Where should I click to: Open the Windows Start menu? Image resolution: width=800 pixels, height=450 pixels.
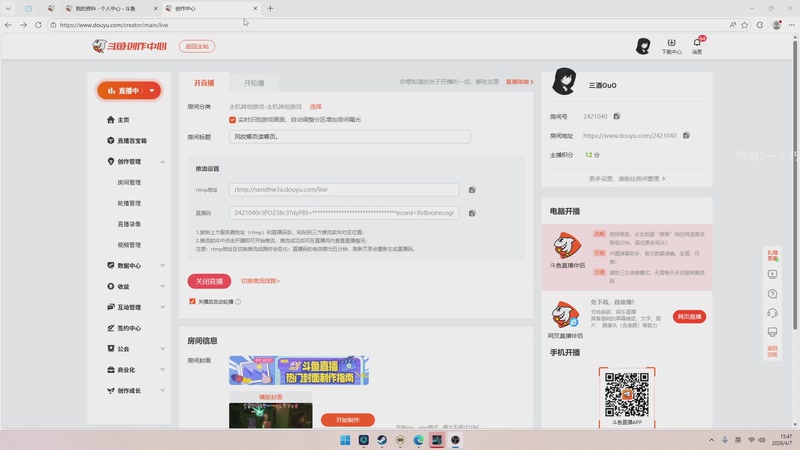pyautogui.click(x=345, y=440)
